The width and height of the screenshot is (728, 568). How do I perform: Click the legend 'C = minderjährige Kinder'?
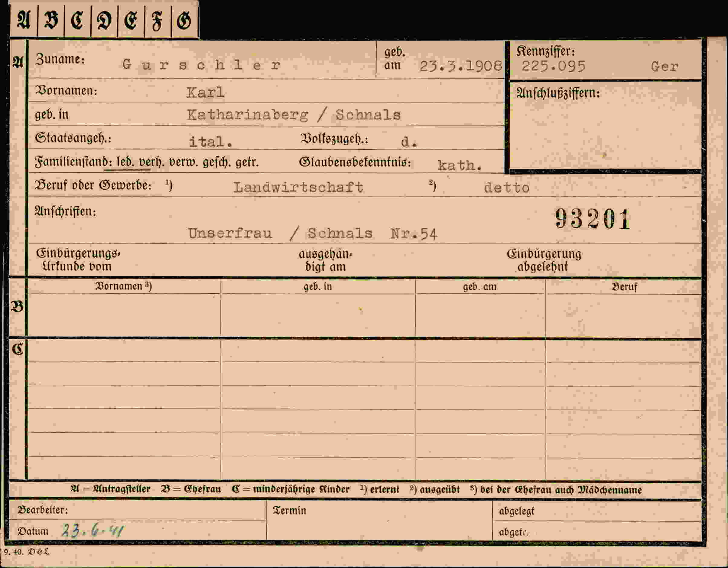coord(291,489)
